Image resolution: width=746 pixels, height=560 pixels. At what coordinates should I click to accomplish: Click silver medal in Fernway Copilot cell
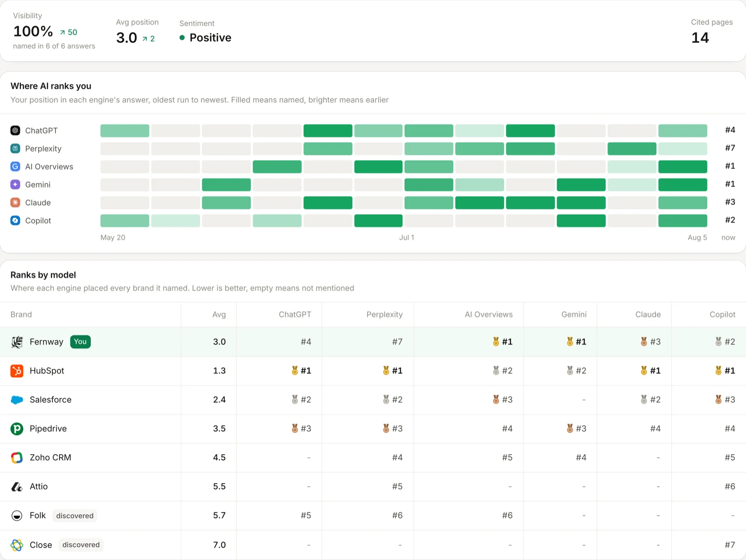pyautogui.click(x=718, y=342)
